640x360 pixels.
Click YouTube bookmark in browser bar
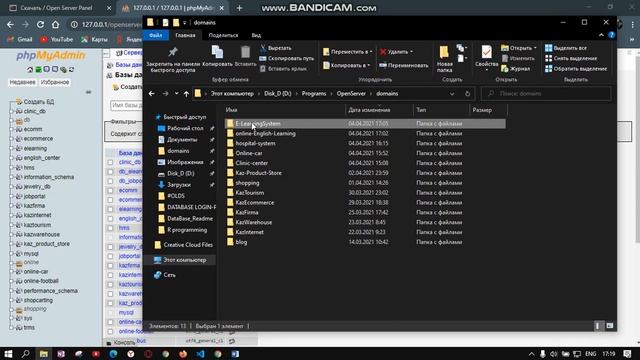click(57, 39)
